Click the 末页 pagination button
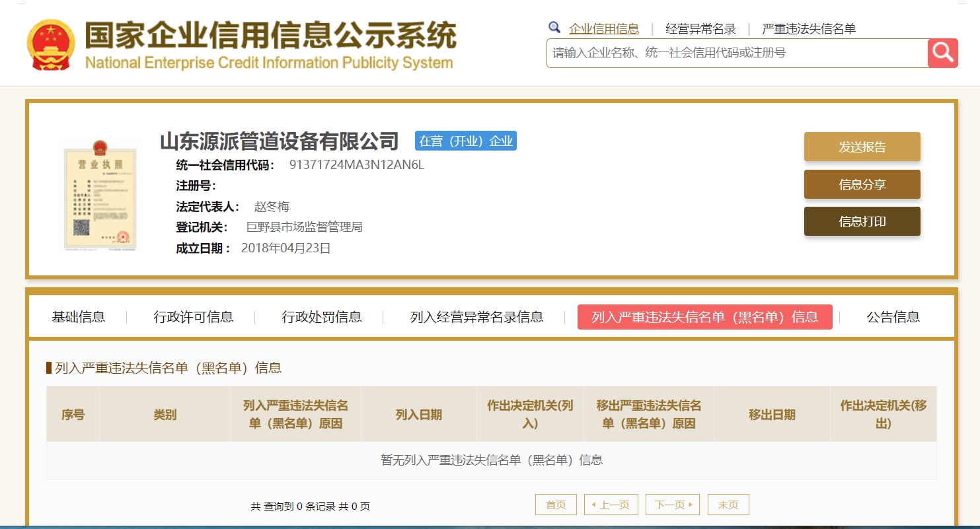This screenshot has width=980, height=529. pos(728,505)
